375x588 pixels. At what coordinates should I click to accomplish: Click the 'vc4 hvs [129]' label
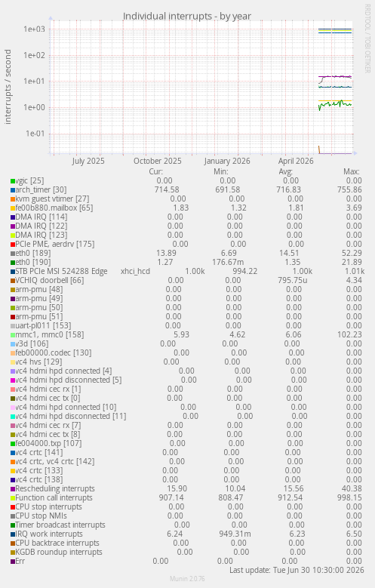38,362
